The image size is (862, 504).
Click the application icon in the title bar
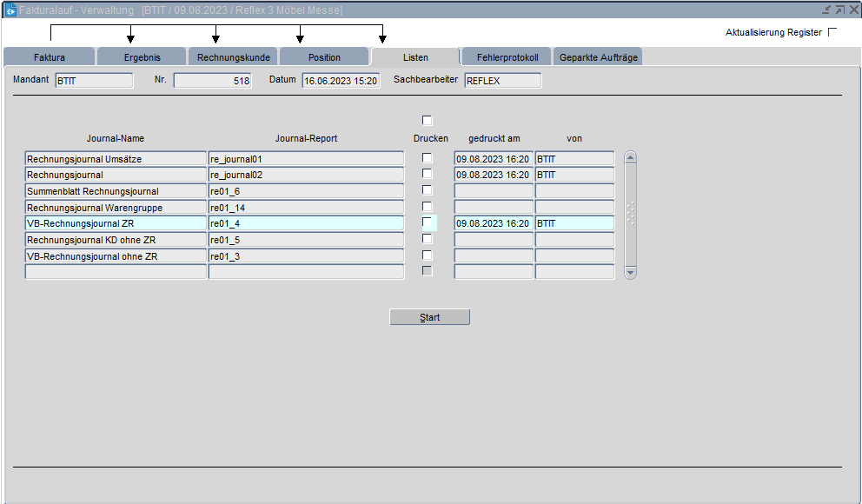(x=10, y=10)
